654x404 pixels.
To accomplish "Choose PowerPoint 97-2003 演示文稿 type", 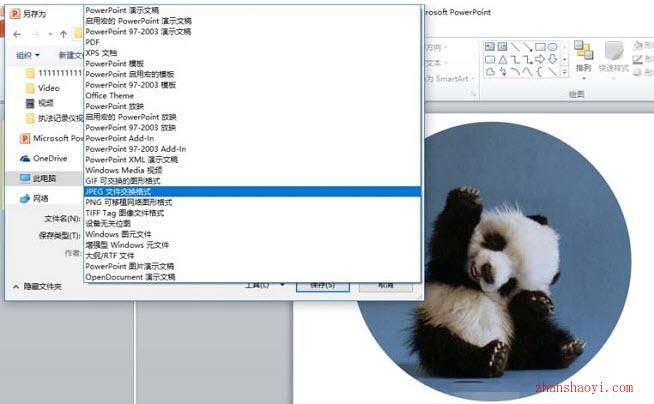I will point(252,32).
